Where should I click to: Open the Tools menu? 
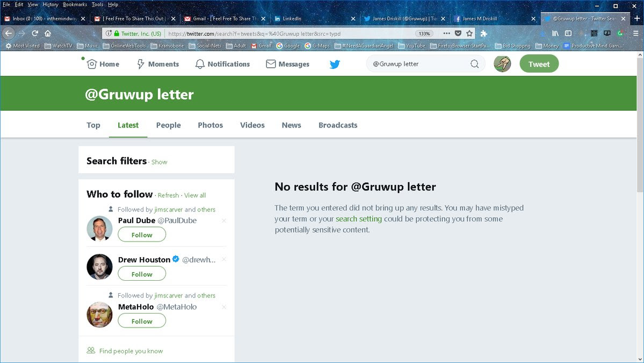(x=97, y=4)
